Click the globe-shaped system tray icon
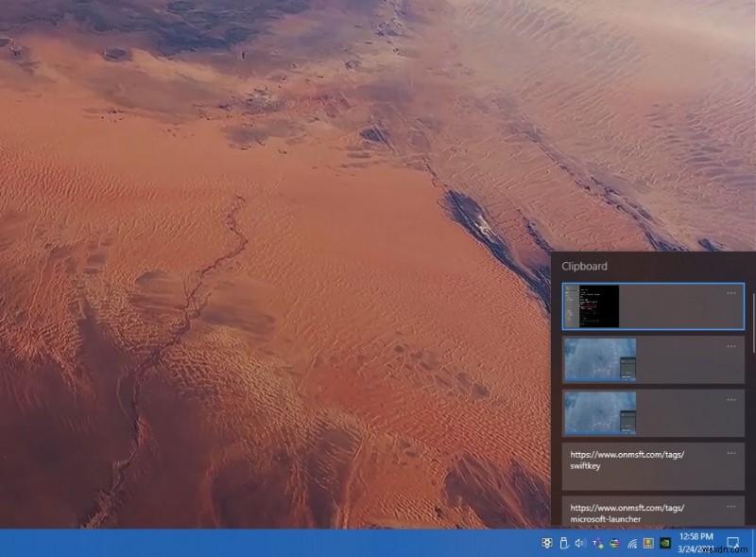This screenshot has width=756, height=557. pos(613,542)
